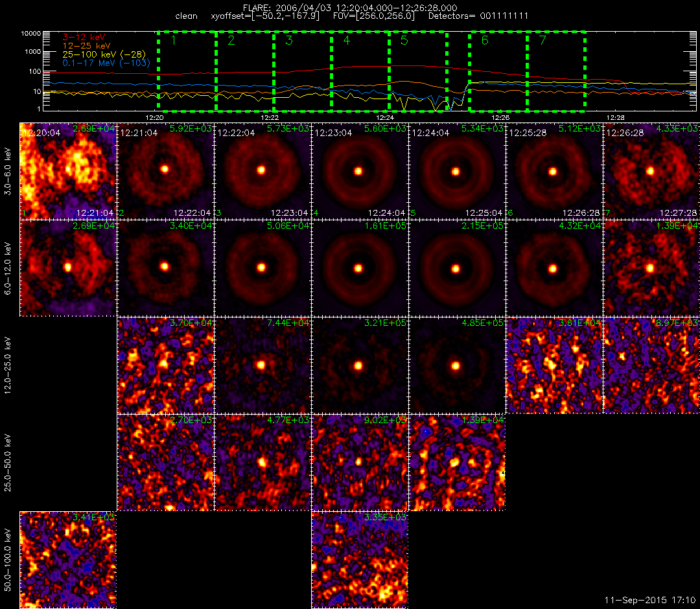Click the 6.0-12.0 keV image for interval 6
Viewport: 700px width, 609px height.
(554, 268)
